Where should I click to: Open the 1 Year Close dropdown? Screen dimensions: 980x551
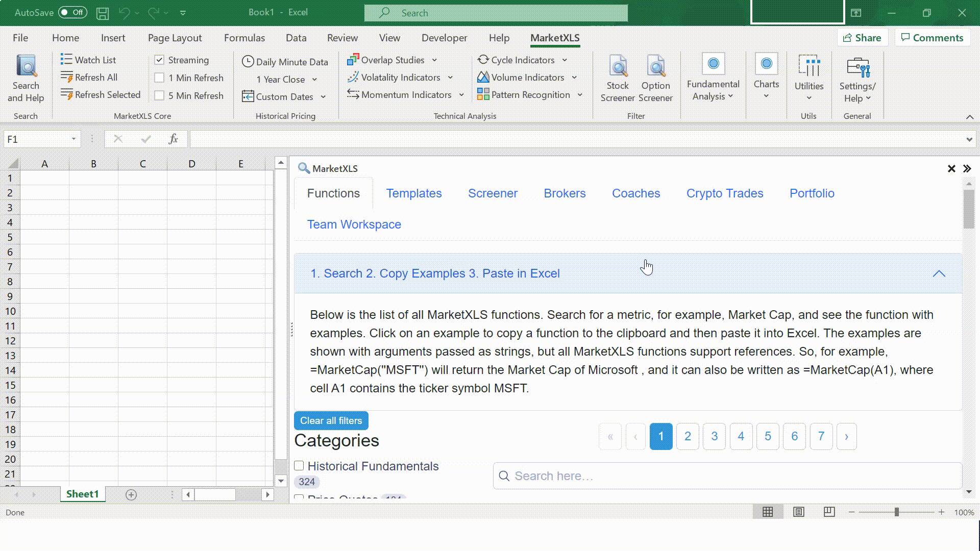point(314,80)
